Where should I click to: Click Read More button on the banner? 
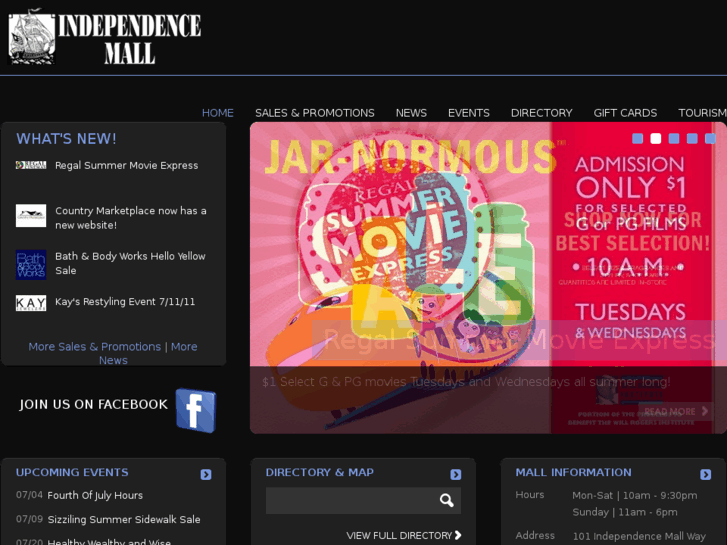pos(676,411)
